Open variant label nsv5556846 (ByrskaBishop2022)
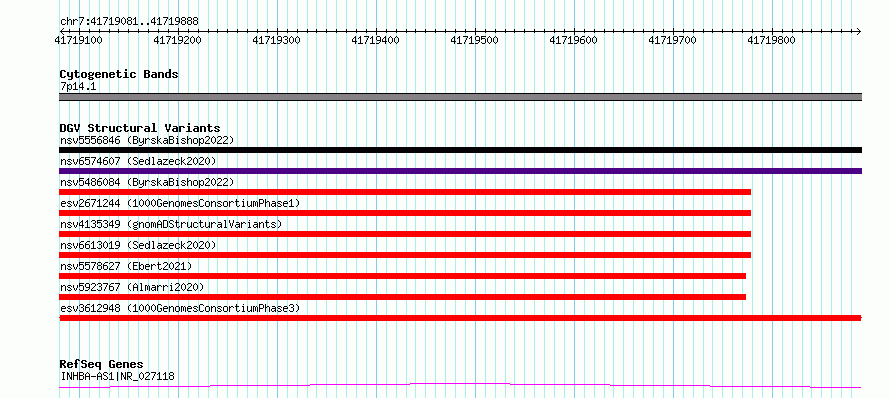The height and width of the screenshot is (398, 890). [x=147, y=140]
